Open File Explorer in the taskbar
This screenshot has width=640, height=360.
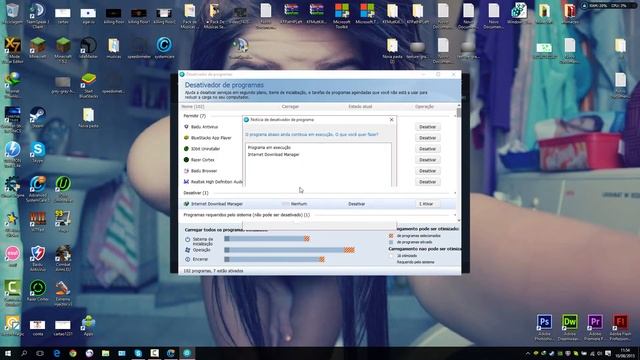tap(105, 353)
